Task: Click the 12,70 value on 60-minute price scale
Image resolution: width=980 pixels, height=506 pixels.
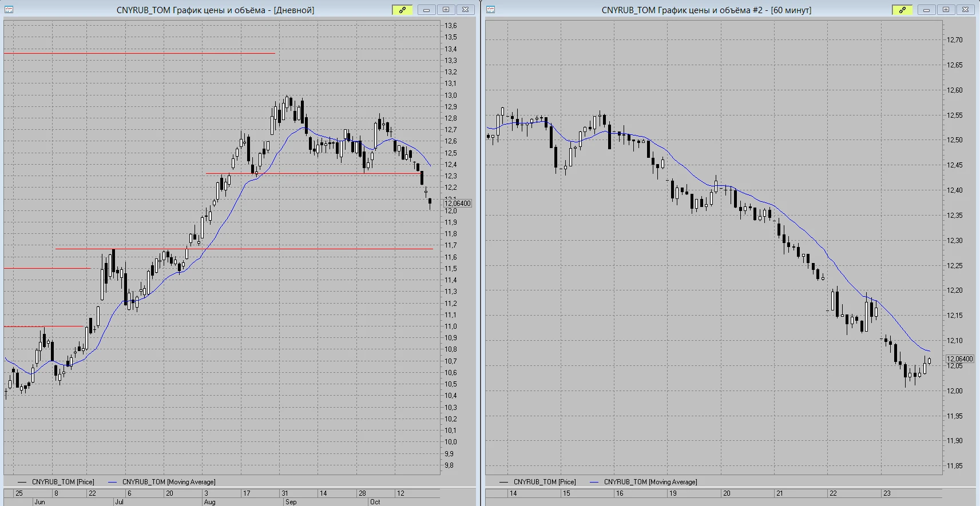Action: click(x=955, y=40)
